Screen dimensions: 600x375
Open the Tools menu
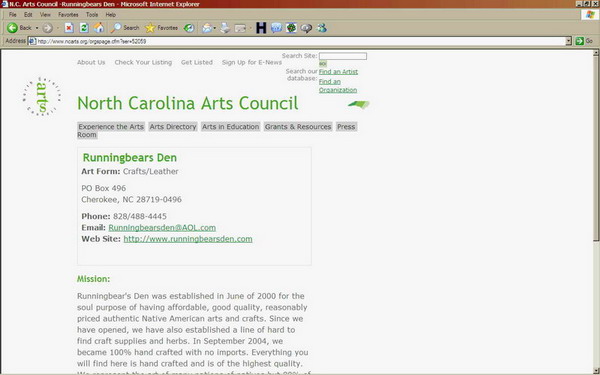click(x=92, y=15)
